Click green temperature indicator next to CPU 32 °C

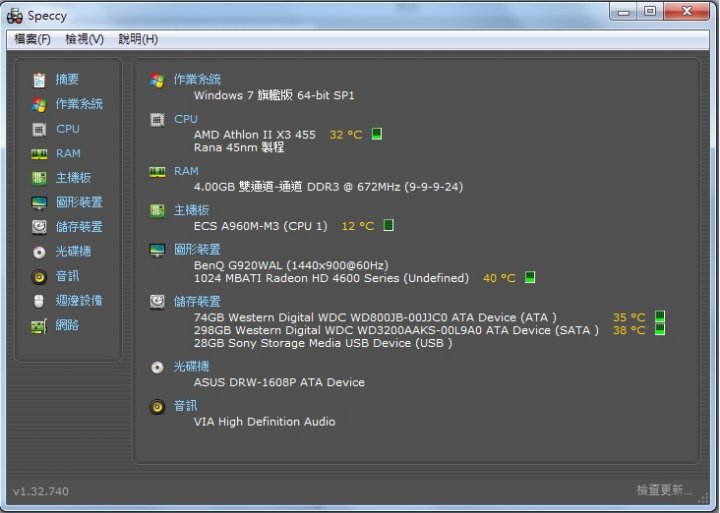(377, 134)
